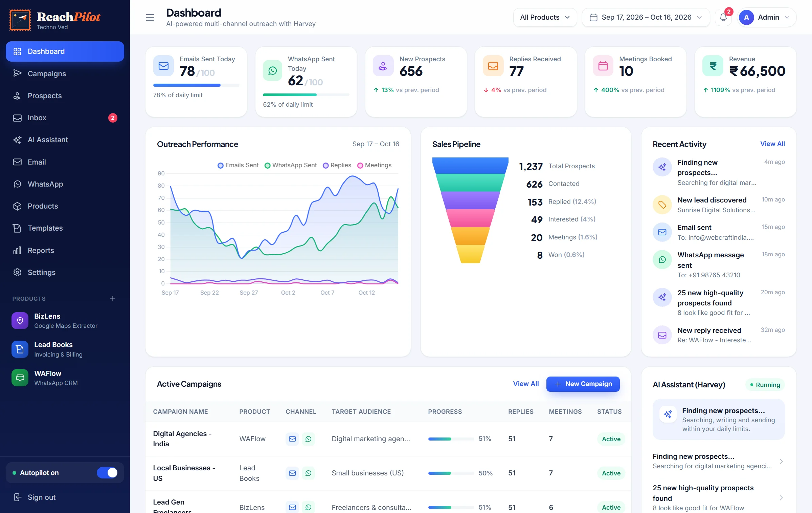
Task: Go to Reports in the sidebar
Action: pyautogui.click(x=65, y=250)
